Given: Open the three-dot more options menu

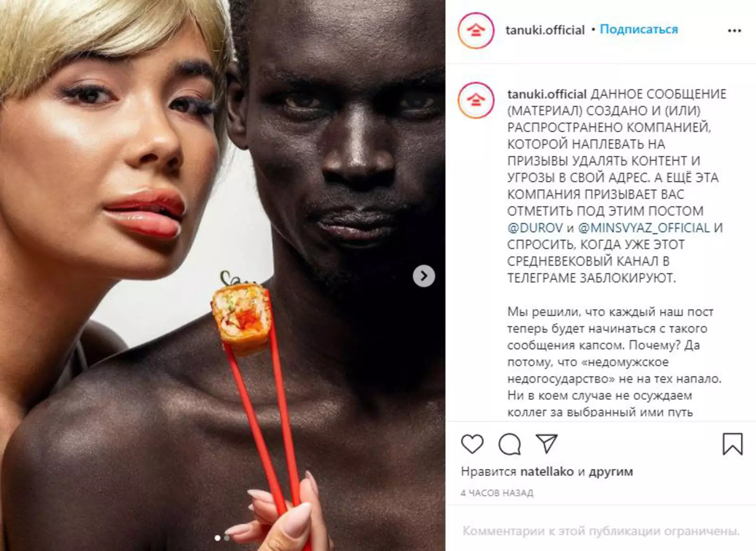Looking at the screenshot, I should click(734, 31).
